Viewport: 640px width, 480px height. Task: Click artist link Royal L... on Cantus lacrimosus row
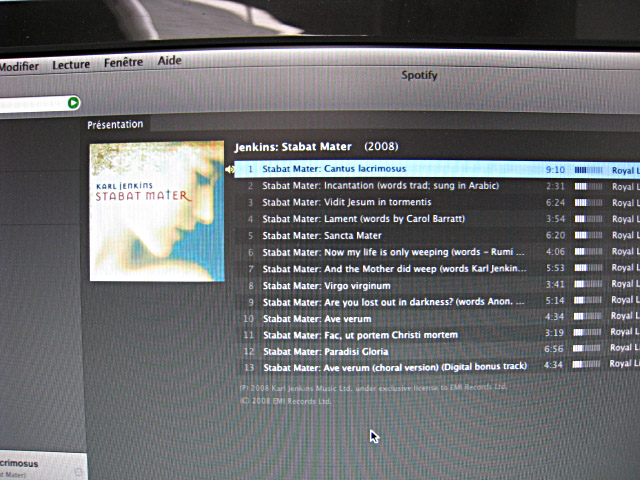click(x=626, y=171)
